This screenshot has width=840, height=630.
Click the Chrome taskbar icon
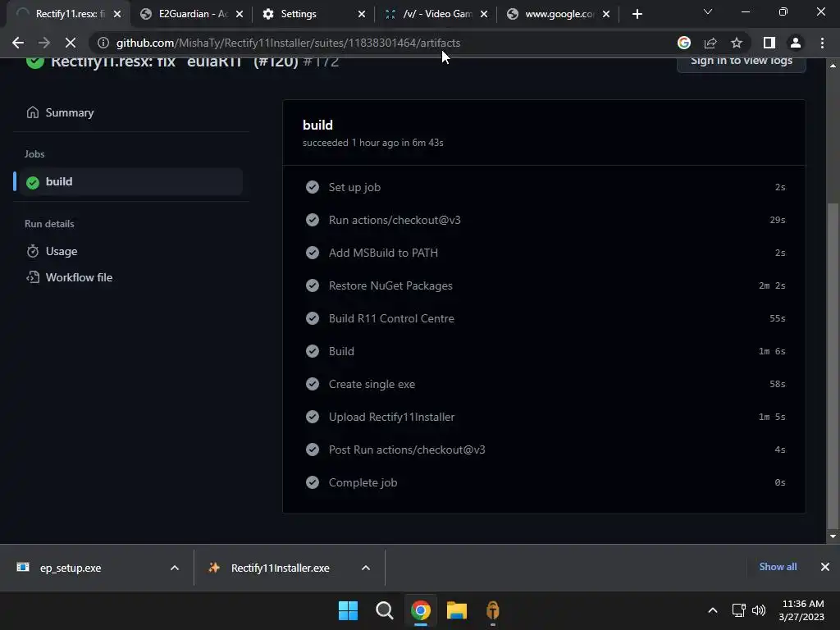click(421, 610)
